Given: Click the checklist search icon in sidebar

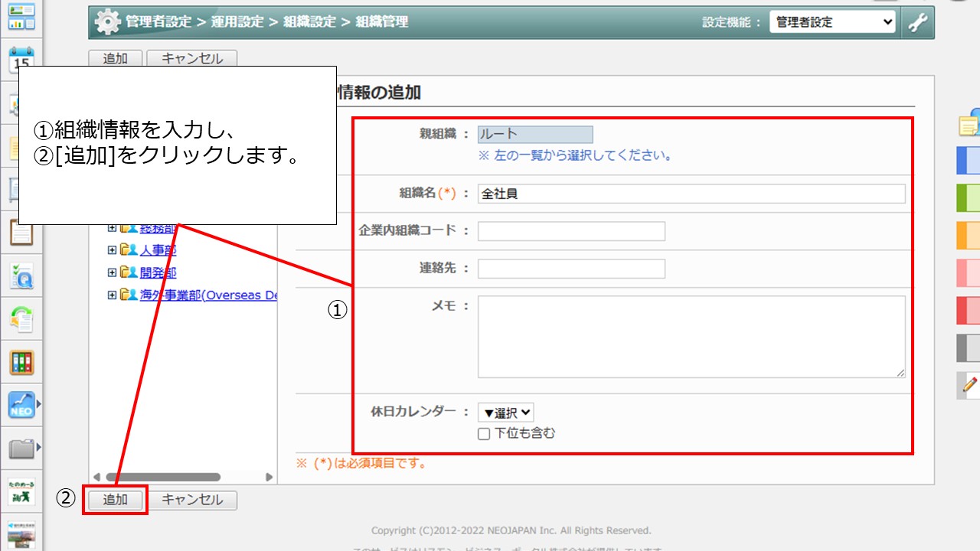Looking at the screenshot, I should (21, 276).
